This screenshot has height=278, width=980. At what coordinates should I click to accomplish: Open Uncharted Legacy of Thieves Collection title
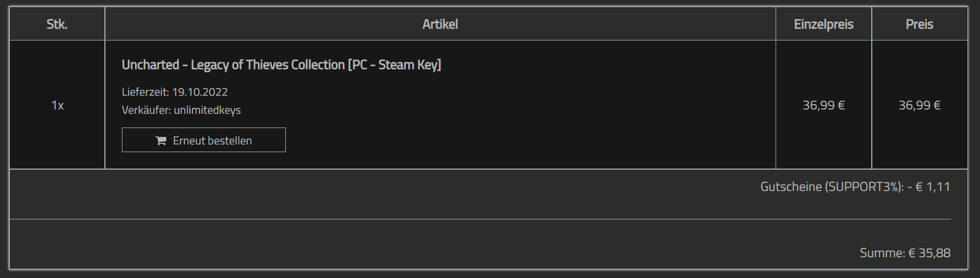233,65
